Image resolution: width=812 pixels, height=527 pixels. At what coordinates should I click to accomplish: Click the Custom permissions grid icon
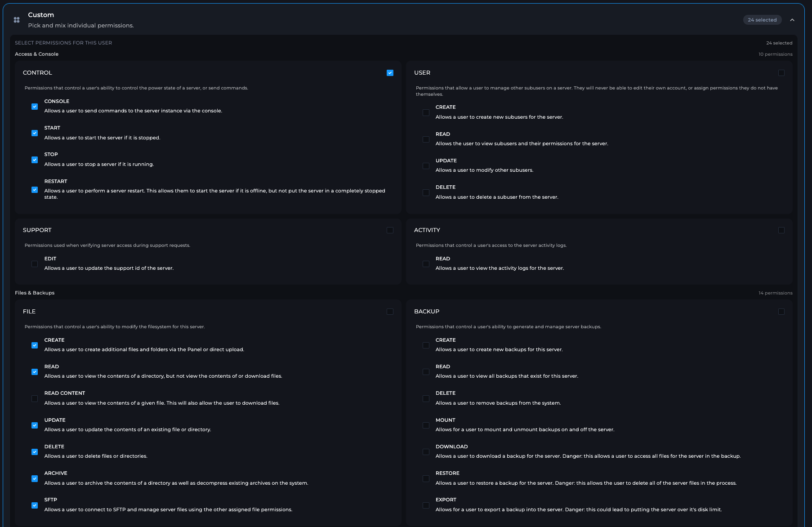[x=17, y=20]
